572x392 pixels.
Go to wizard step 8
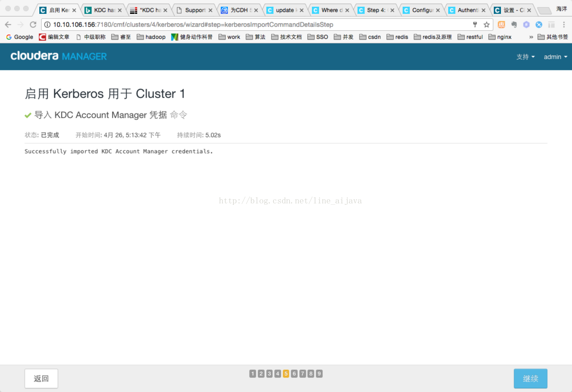click(x=311, y=374)
